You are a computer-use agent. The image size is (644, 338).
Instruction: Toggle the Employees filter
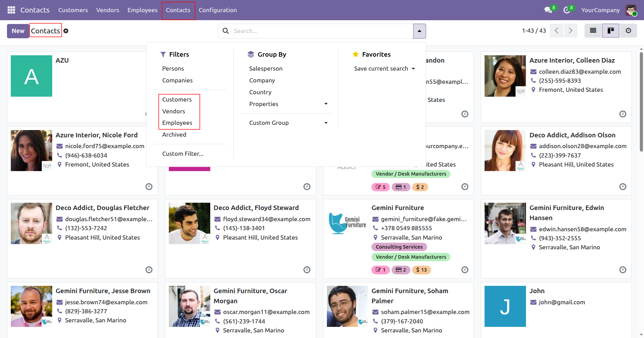coord(177,123)
